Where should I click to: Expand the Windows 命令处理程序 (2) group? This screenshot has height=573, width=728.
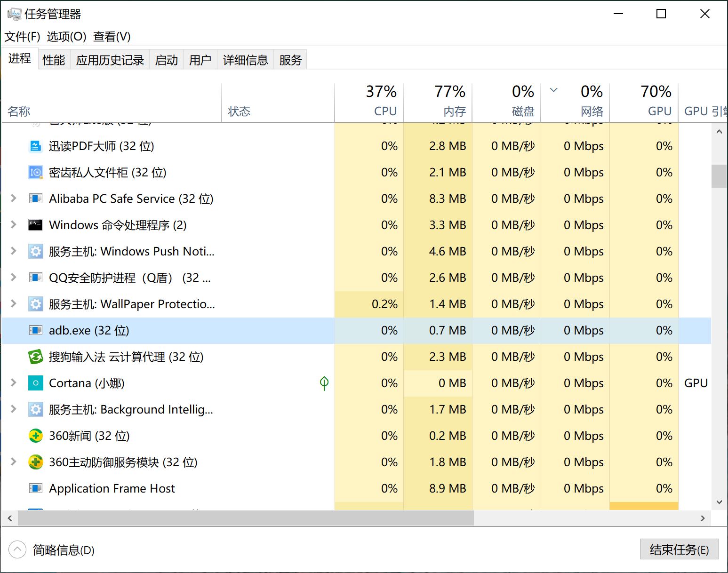coord(14,225)
